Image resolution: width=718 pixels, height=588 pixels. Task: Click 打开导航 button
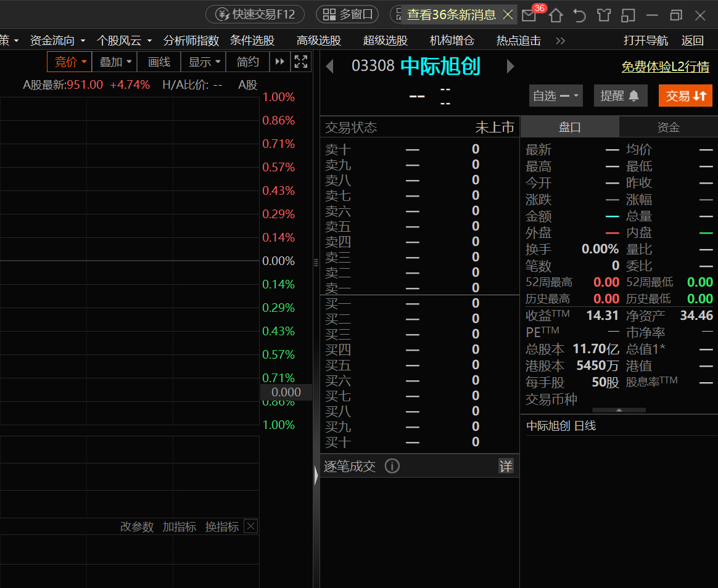646,41
